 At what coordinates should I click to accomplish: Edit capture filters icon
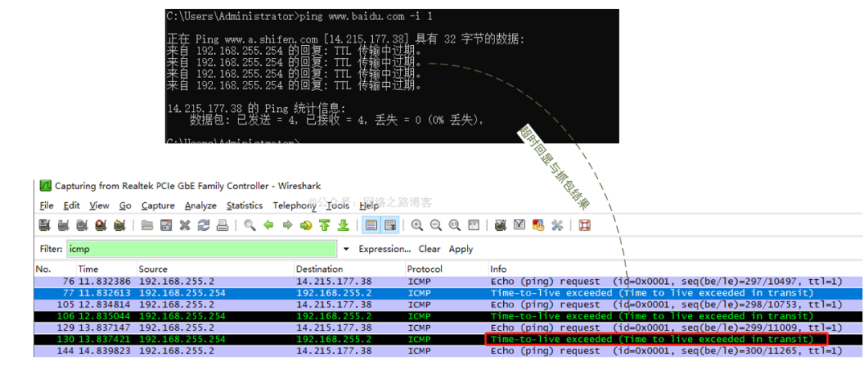click(501, 225)
